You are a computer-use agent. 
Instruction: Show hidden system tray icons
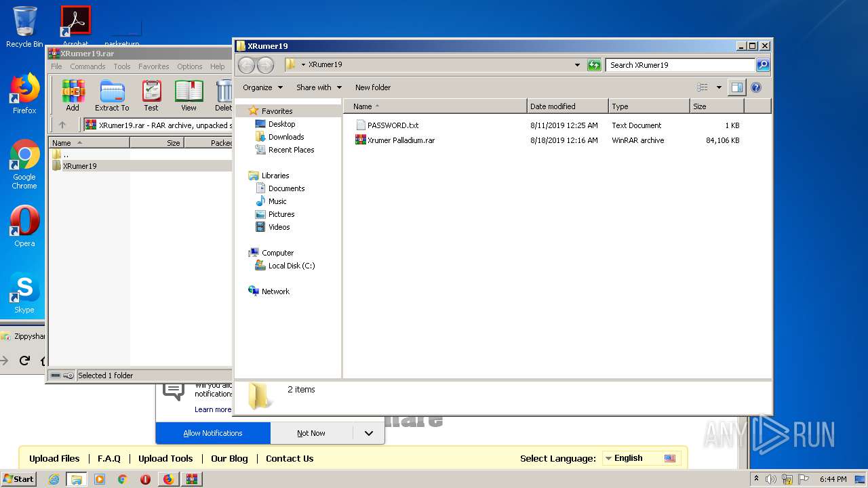[x=756, y=479]
